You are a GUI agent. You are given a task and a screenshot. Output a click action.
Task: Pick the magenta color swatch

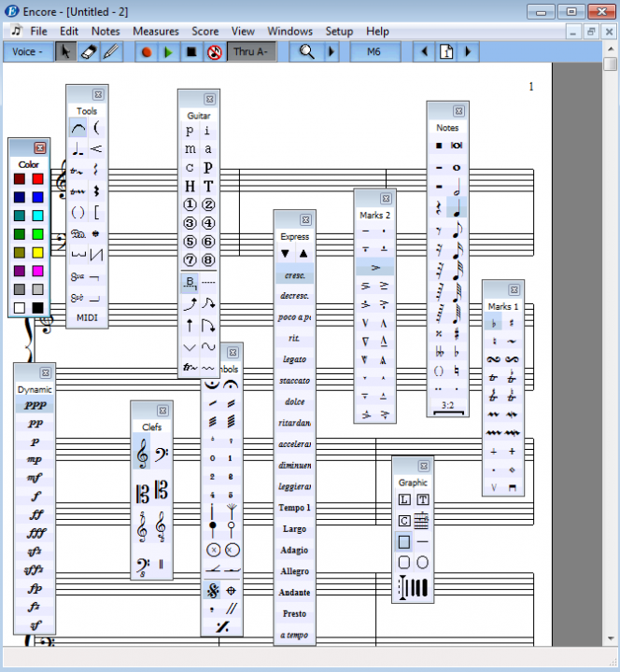click(x=37, y=271)
